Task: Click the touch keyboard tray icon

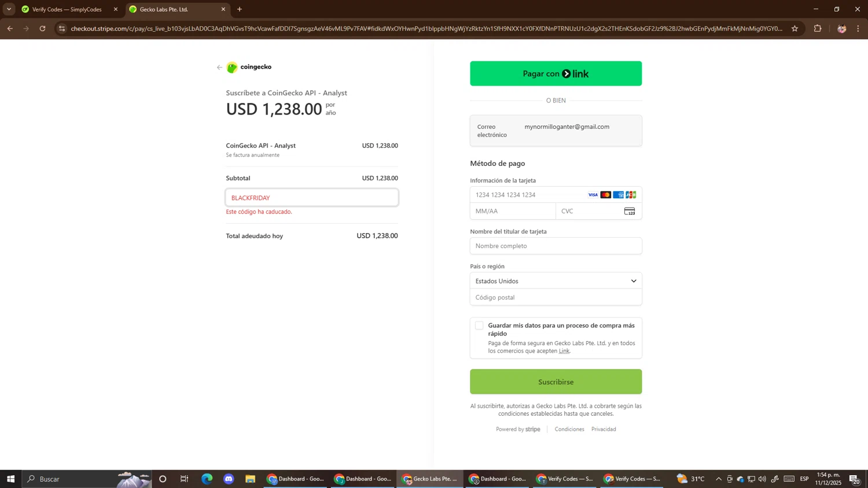Action: (x=789, y=479)
